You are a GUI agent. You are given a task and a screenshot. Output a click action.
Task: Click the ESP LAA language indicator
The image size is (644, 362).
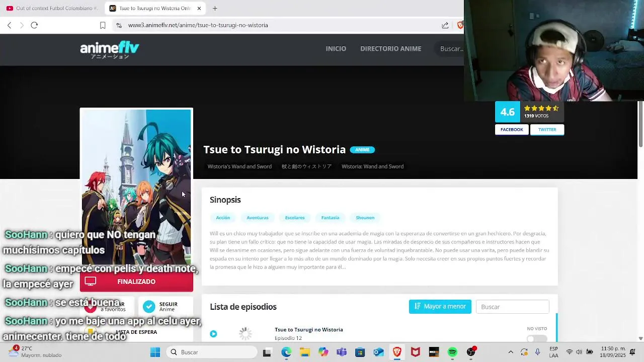tap(553, 352)
